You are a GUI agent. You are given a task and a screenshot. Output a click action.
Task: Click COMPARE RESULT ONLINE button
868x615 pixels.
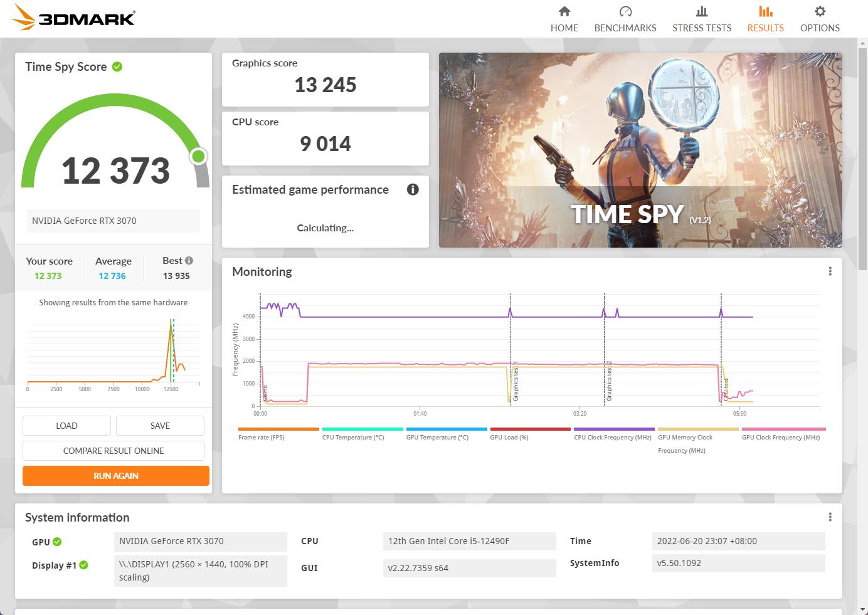coord(114,451)
